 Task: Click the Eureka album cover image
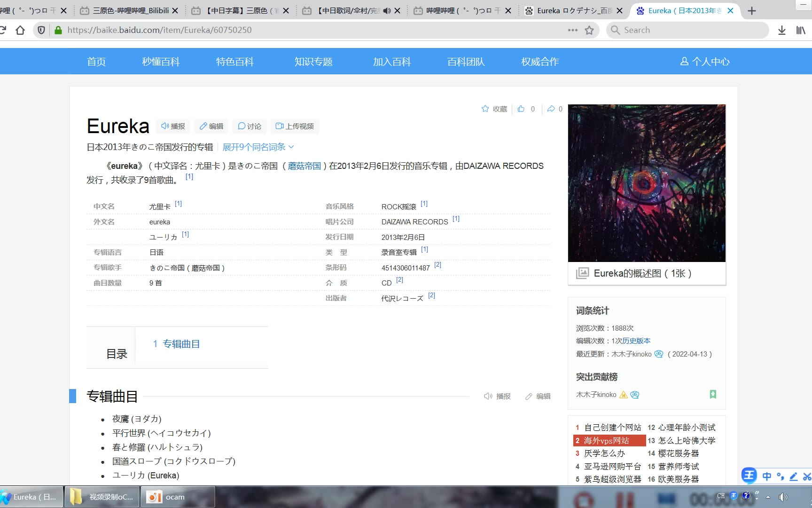click(647, 183)
